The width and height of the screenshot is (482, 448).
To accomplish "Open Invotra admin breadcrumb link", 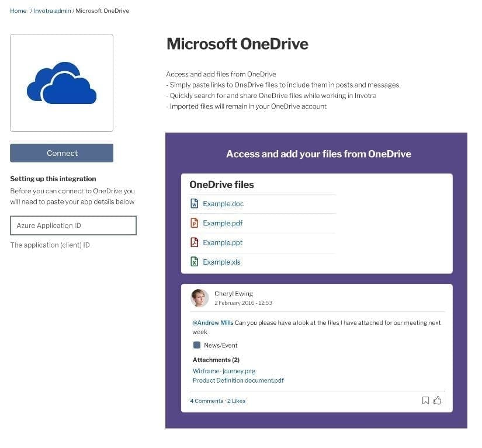I will 52,11.
